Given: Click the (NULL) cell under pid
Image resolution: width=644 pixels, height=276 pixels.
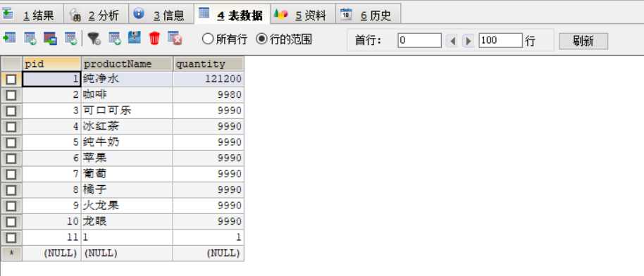Looking at the screenshot, I should pyautogui.click(x=51, y=253).
